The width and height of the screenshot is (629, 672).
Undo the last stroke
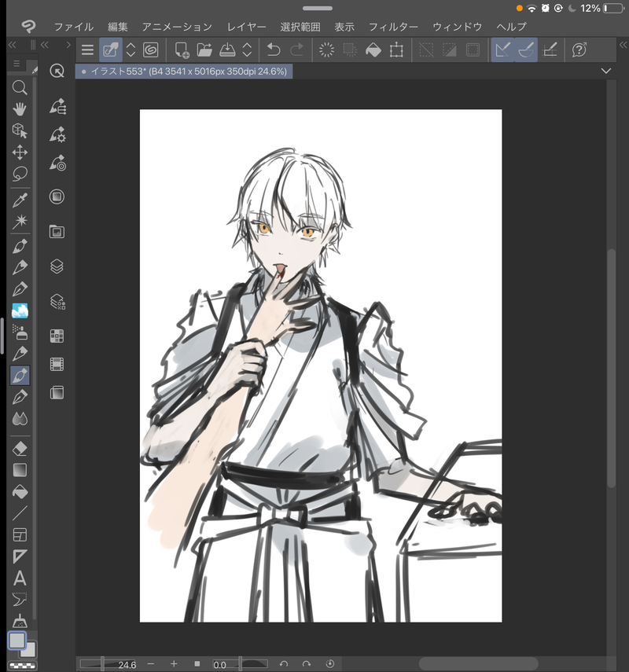(273, 50)
